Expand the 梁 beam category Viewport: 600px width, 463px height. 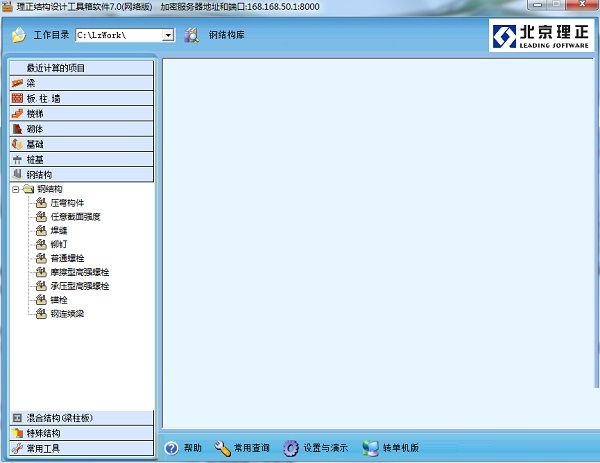[82, 83]
